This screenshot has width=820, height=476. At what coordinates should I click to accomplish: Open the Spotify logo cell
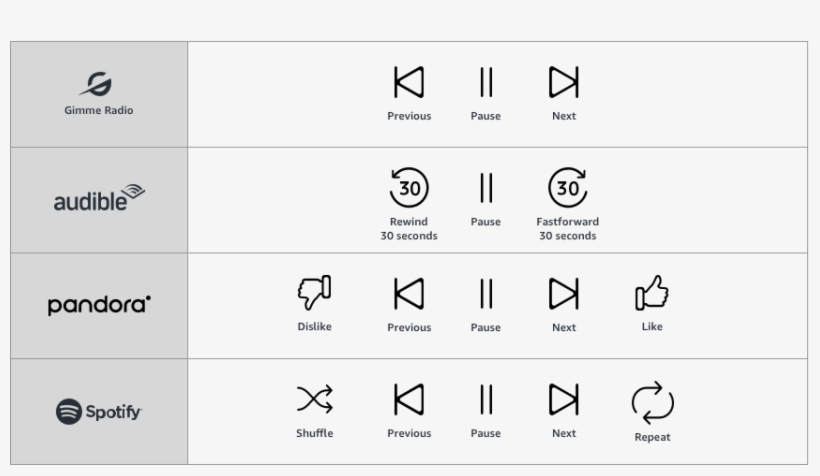tap(99, 411)
